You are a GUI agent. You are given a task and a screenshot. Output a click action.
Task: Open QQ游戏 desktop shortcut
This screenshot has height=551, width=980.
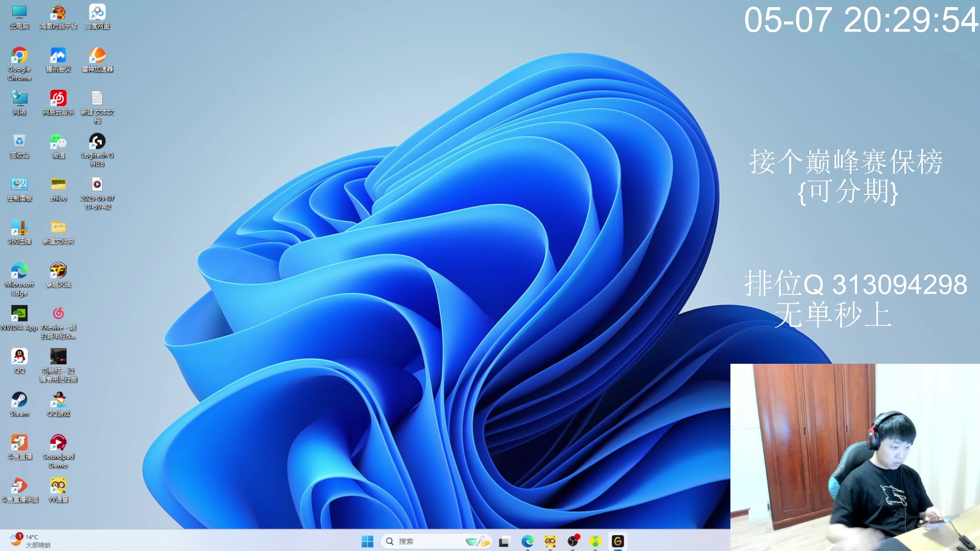coord(58,404)
